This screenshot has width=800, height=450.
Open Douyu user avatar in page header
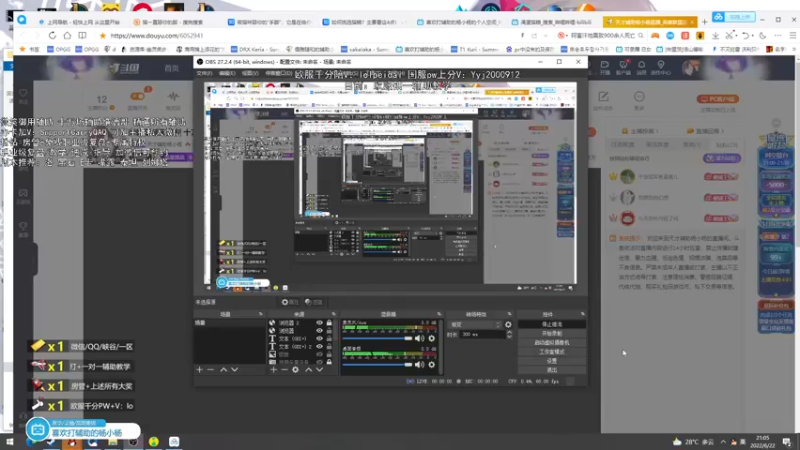coord(691,67)
